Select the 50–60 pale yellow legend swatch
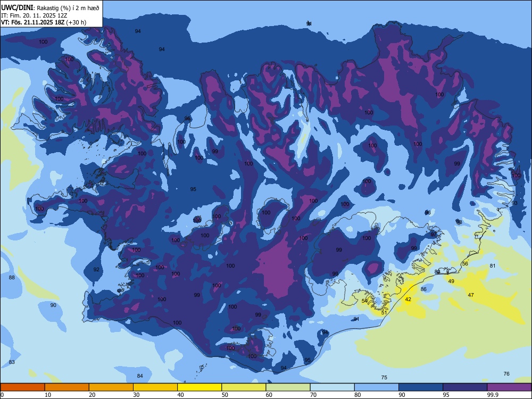The width and height of the screenshot is (532, 399). (x=244, y=387)
